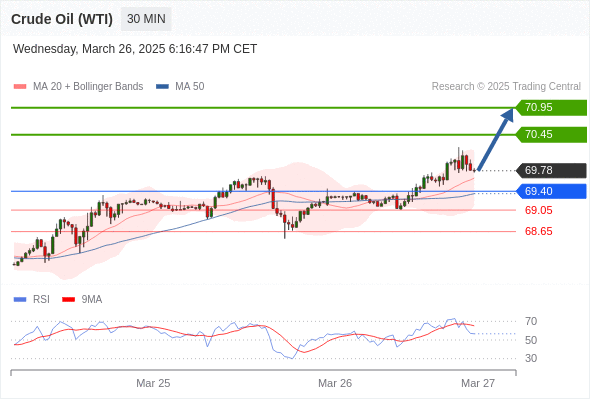Screen dimensions: 590x400
Task: Click the Crude Oil (WTI) title
Action: click(62, 19)
